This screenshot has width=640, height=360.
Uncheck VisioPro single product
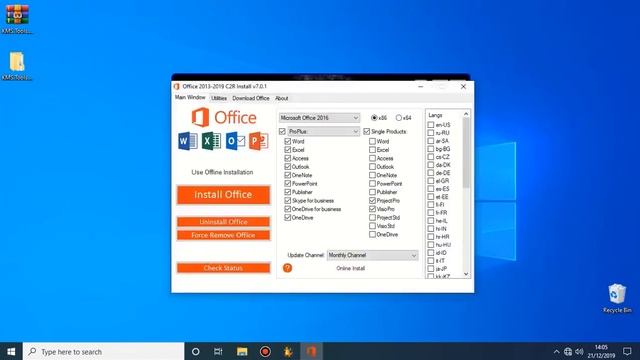372,209
